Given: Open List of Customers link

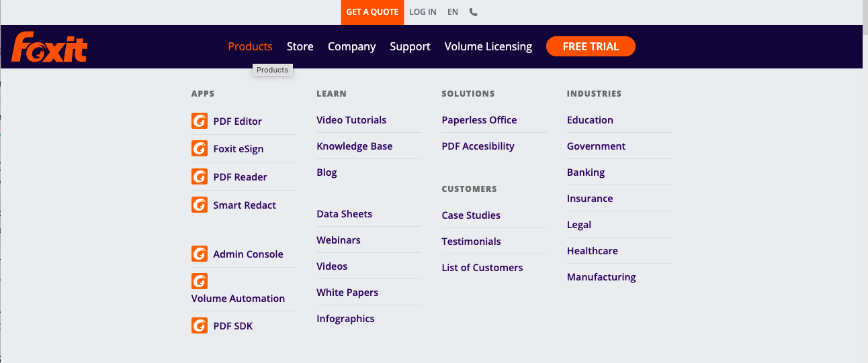Looking at the screenshot, I should (482, 268).
